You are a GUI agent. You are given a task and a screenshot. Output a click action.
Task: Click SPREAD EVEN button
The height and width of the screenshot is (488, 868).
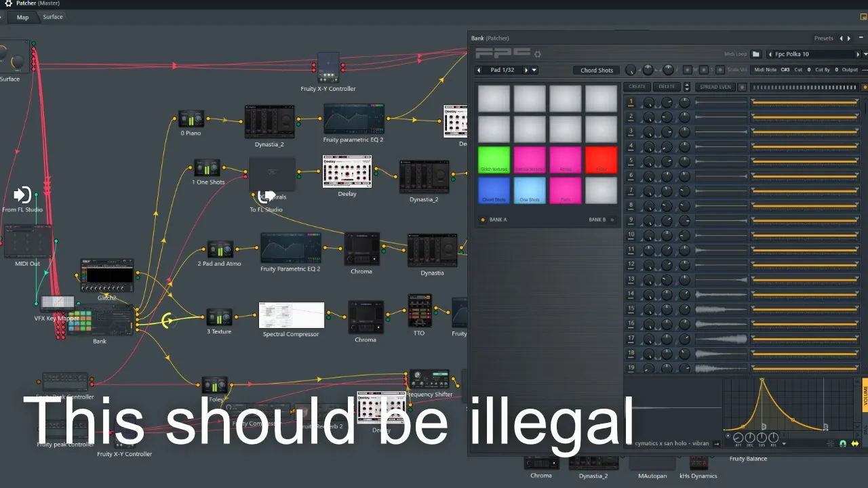(x=715, y=87)
